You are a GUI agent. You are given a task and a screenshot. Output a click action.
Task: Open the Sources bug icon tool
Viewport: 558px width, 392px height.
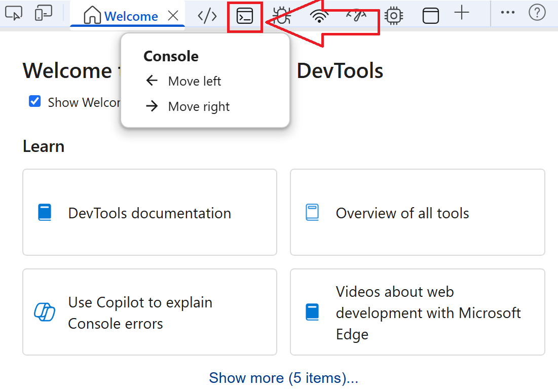[282, 16]
